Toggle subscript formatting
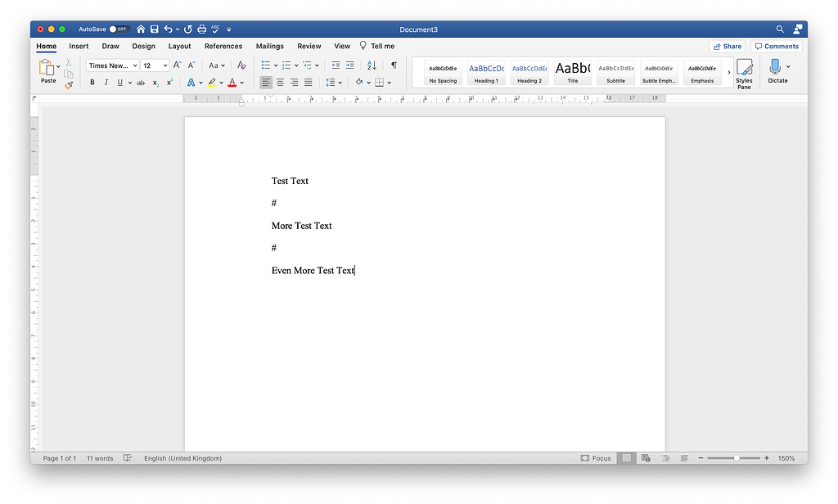838x504 pixels. coord(155,82)
